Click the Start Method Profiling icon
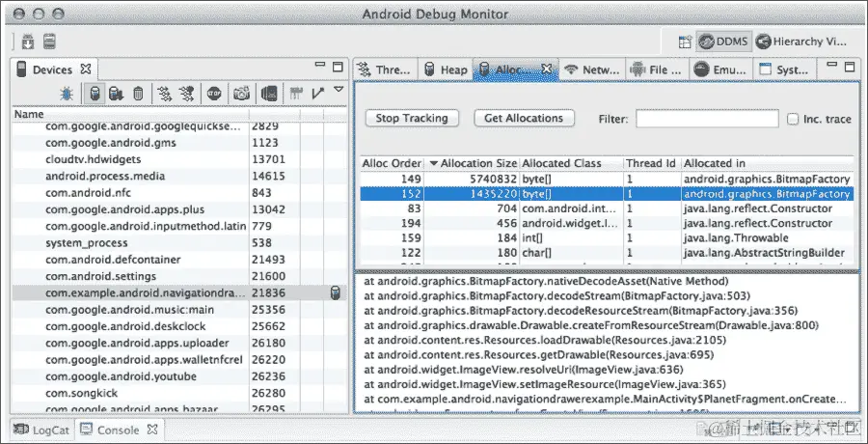 click(186, 93)
